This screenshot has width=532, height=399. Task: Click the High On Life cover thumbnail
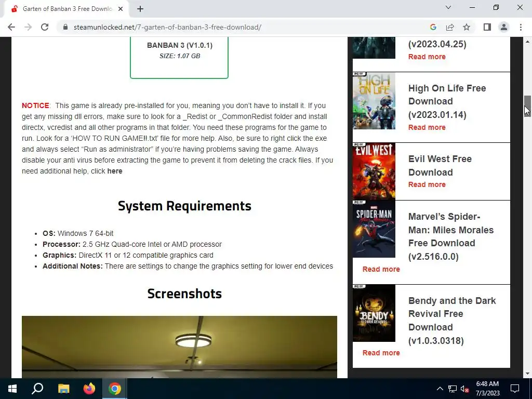374,101
